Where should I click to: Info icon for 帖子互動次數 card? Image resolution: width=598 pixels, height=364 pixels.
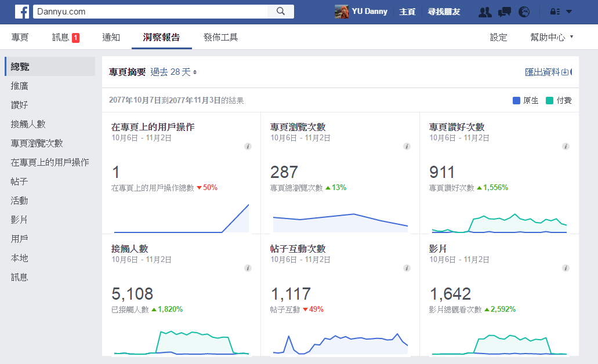pos(407,268)
